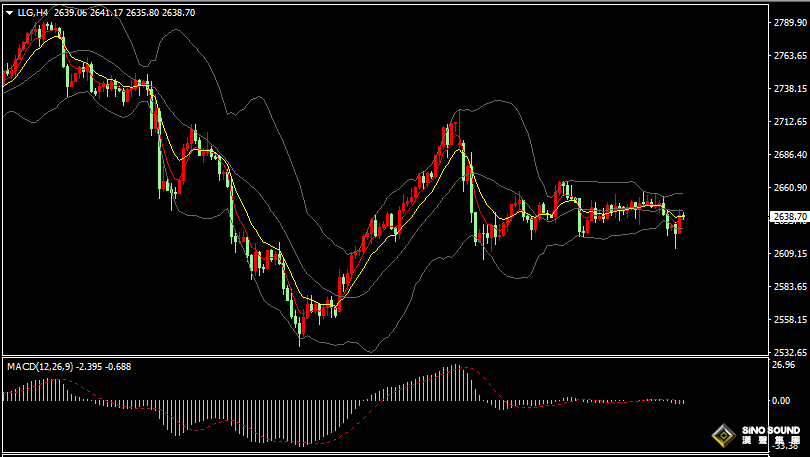Screen dimensions: 810x457
Task: Click the 2738.15 price axis label
Action: pyautogui.click(x=790, y=88)
